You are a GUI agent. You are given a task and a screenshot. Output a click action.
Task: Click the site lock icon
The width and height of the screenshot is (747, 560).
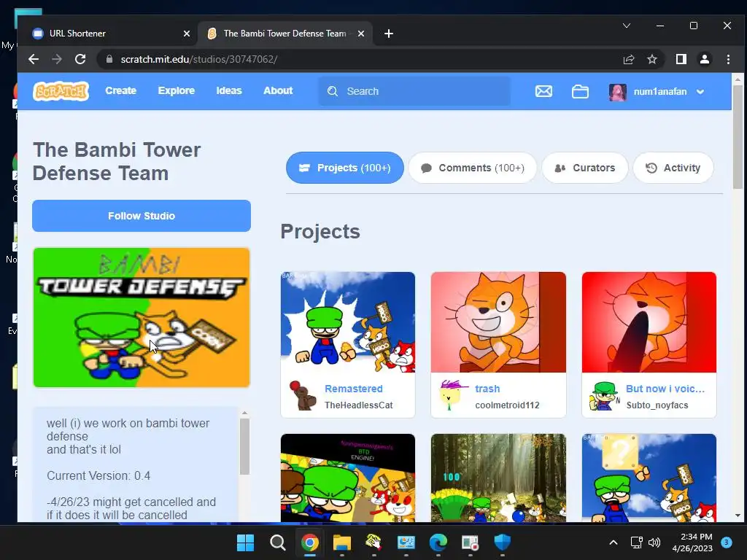click(x=109, y=59)
